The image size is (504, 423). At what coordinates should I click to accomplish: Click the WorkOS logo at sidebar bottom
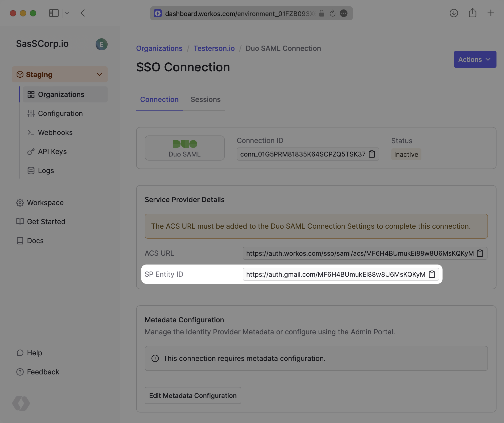[21, 403]
